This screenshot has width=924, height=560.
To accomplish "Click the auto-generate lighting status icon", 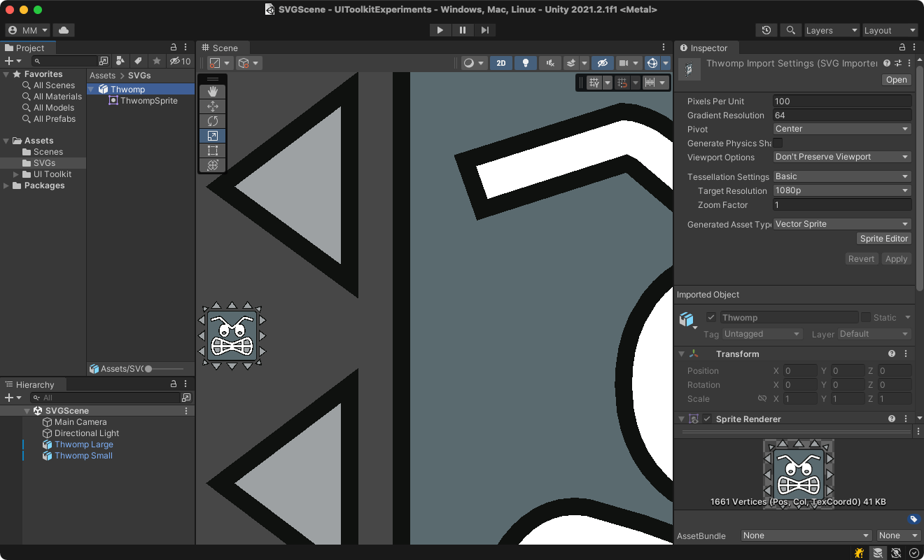I will point(896,553).
